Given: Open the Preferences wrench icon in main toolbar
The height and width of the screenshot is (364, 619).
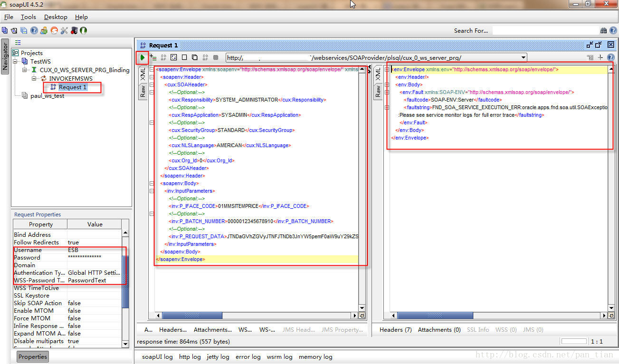Looking at the screenshot, I should [64, 30].
